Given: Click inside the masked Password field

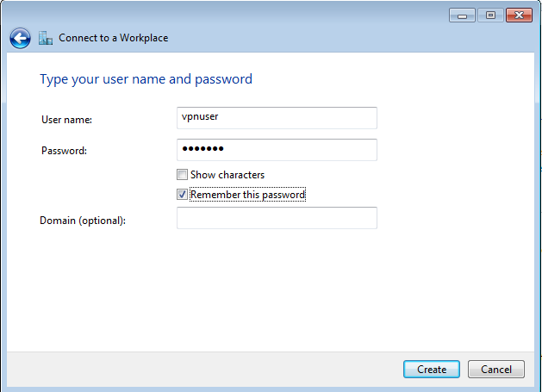Looking at the screenshot, I should pos(277,150).
